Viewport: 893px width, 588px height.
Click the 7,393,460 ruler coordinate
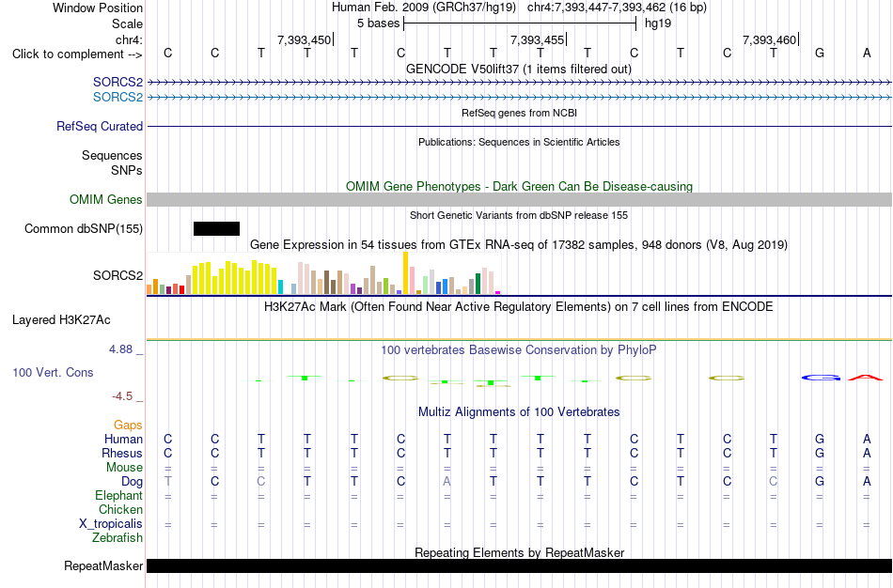[x=770, y=39]
